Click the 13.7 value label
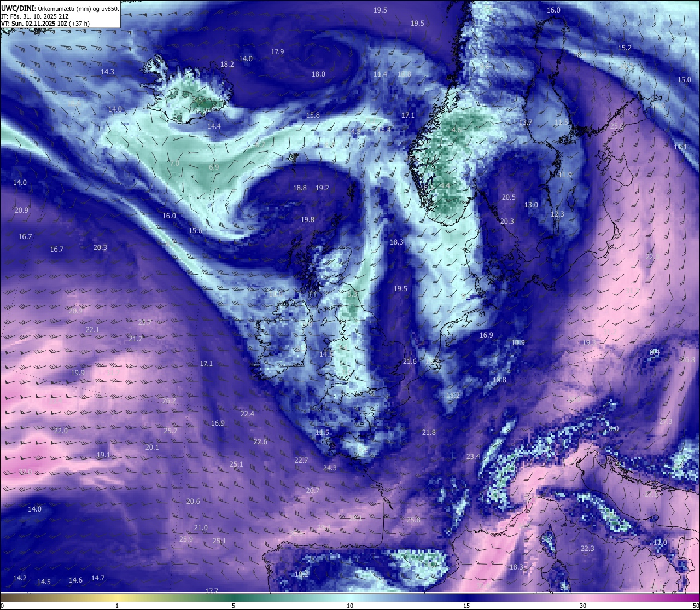Screen dimensions: 700x610 coord(526,123)
